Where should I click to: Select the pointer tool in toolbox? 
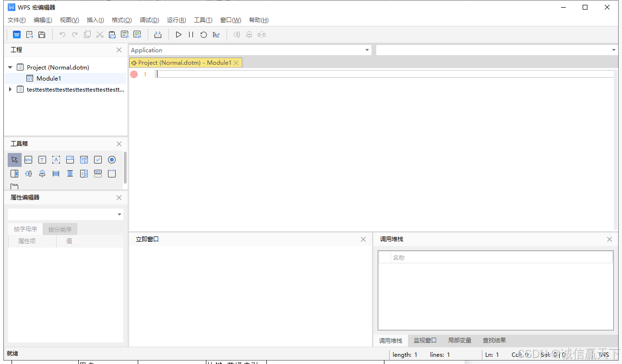coord(14,160)
